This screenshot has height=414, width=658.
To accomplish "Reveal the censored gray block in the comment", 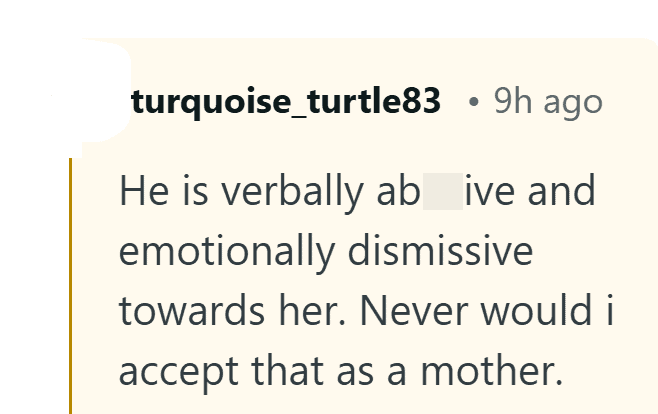I will pos(443,191).
